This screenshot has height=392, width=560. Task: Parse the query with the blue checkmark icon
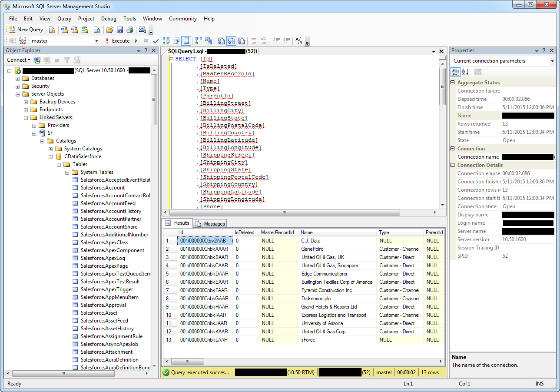pos(156,41)
